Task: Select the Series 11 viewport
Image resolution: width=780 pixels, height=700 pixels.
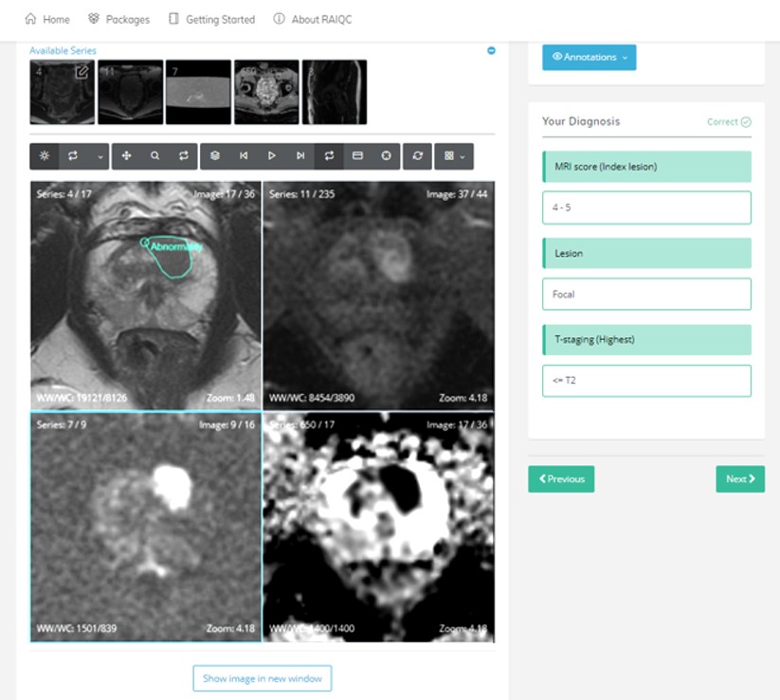Action: point(378,296)
